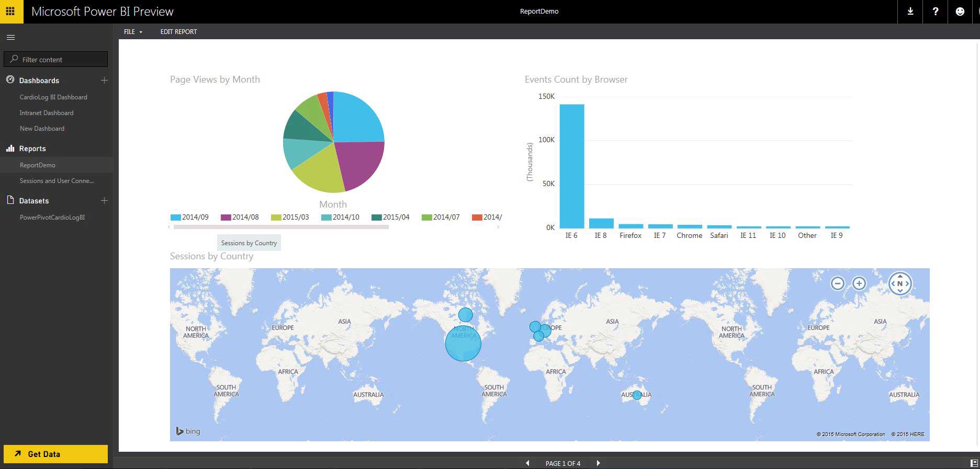Click the Dashboards section header
This screenshot has height=469, width=980.
(39, 81)
